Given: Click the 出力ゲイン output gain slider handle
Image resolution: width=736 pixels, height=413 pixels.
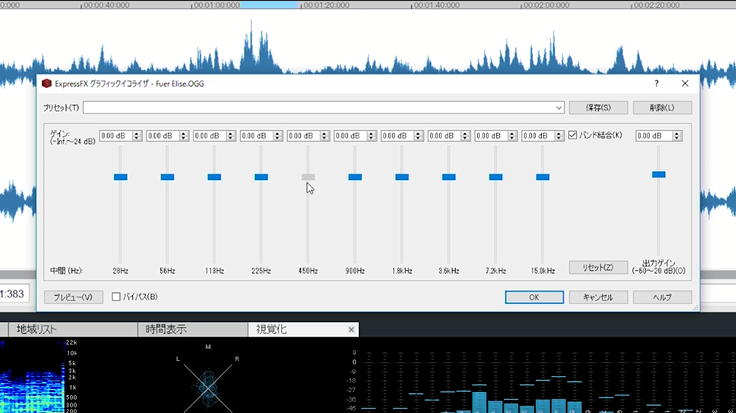Looking at the screenshot, I should [x=658, y=174].
